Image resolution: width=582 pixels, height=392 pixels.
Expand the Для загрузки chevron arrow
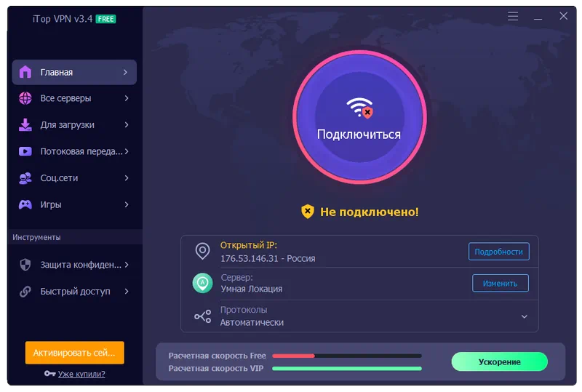coord(127,125)
